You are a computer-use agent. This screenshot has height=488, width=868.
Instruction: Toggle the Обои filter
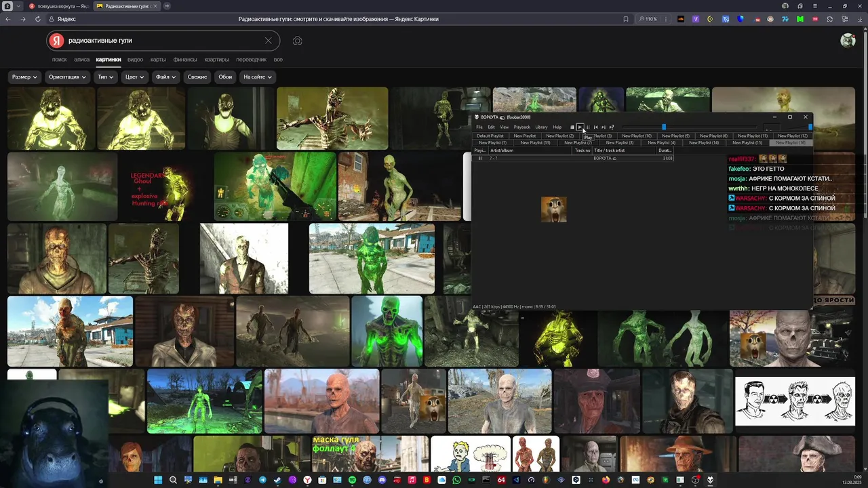(225, 77)
